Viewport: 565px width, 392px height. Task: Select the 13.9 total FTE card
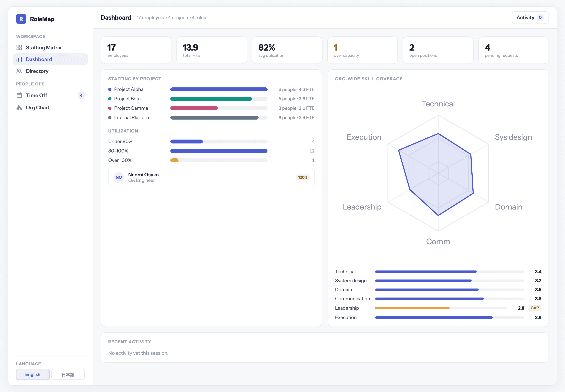[212, 50]
